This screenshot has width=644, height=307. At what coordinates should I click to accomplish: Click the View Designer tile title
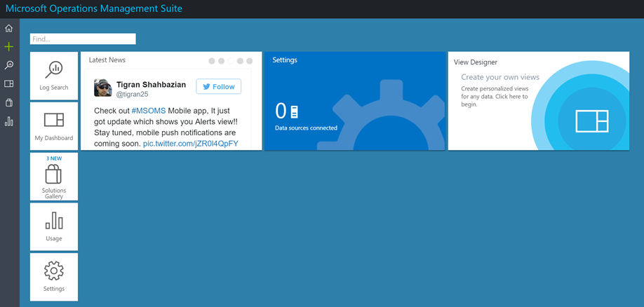[x=476, y=62]
